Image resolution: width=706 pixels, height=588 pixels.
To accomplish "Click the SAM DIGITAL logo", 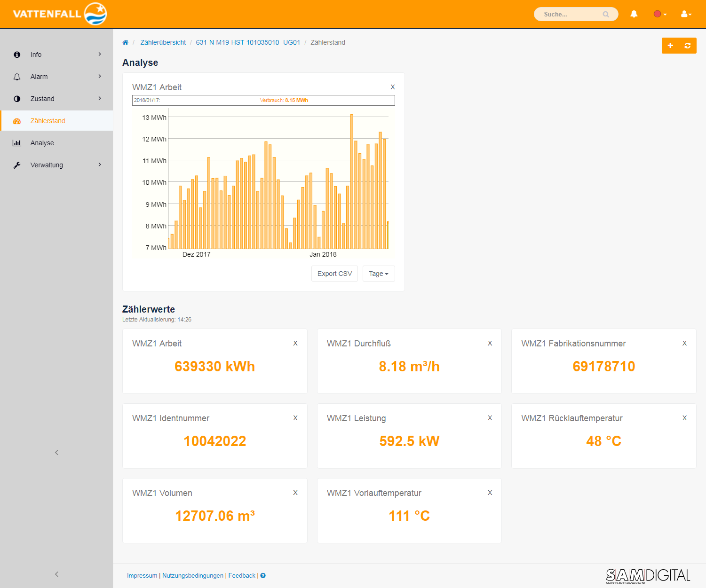I will pos(648,576).
